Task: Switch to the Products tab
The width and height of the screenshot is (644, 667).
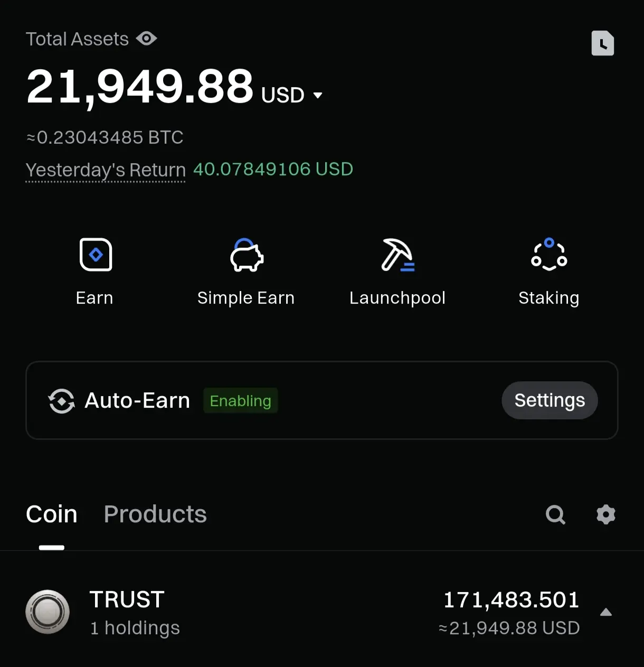Action: pos(155,514)
